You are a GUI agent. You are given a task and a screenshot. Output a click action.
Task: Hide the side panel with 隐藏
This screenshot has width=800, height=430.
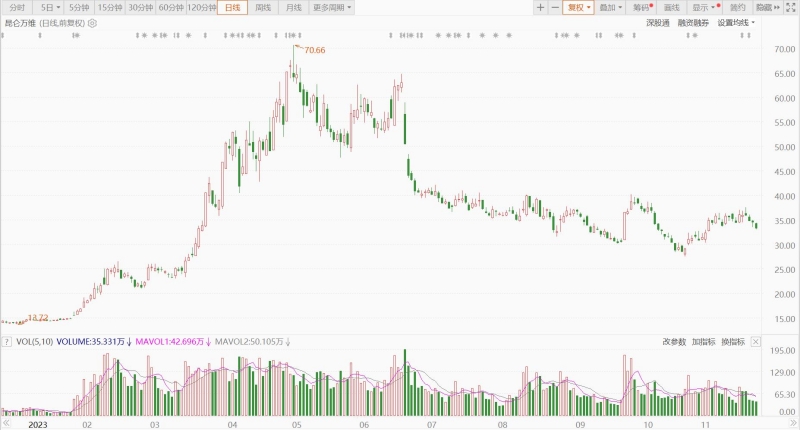(x=767, y=8)
